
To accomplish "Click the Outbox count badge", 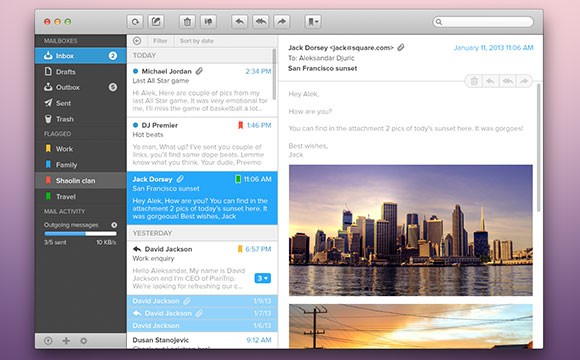I will [x=113, y=87].
